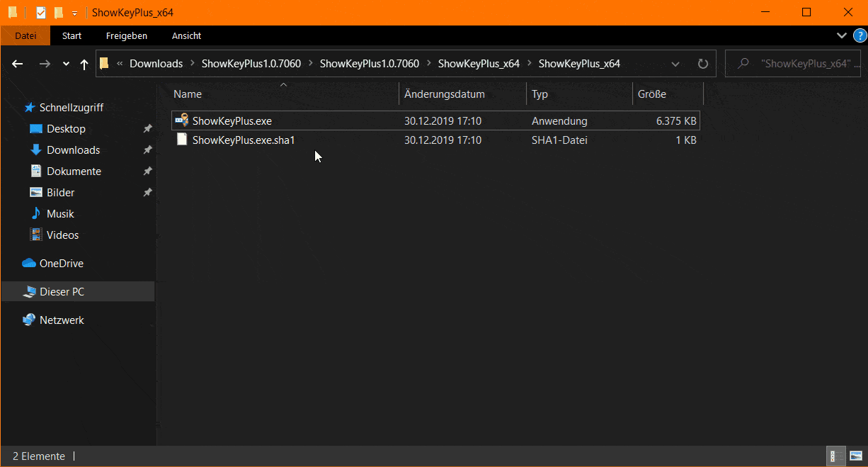Viewport: 868px width, 467px height.
Task: Switch to large thumbnails view in status bar
Action: click(855, 456)
